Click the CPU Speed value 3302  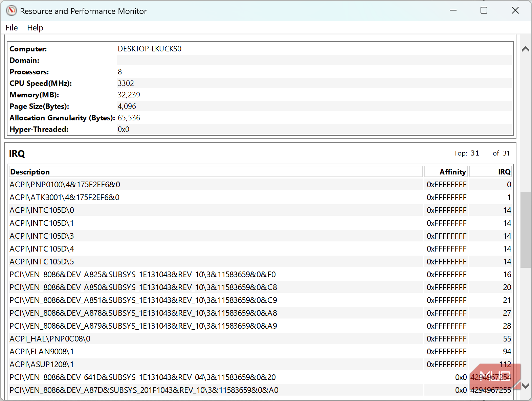(126, 83)
